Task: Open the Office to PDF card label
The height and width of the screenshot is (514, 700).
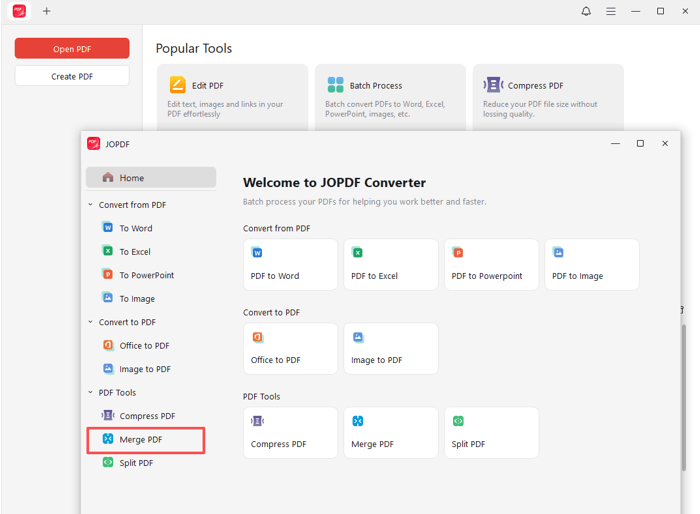Action: tap(275, 360)
